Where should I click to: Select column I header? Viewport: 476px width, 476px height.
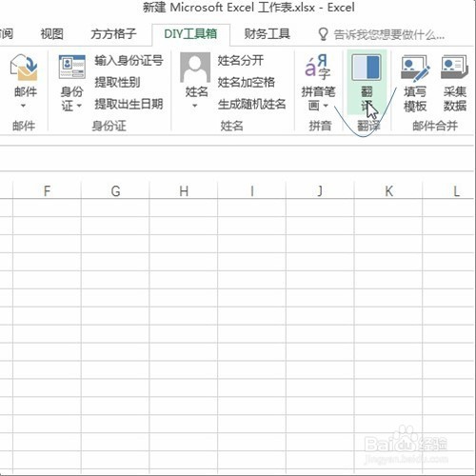click(251, 191)
